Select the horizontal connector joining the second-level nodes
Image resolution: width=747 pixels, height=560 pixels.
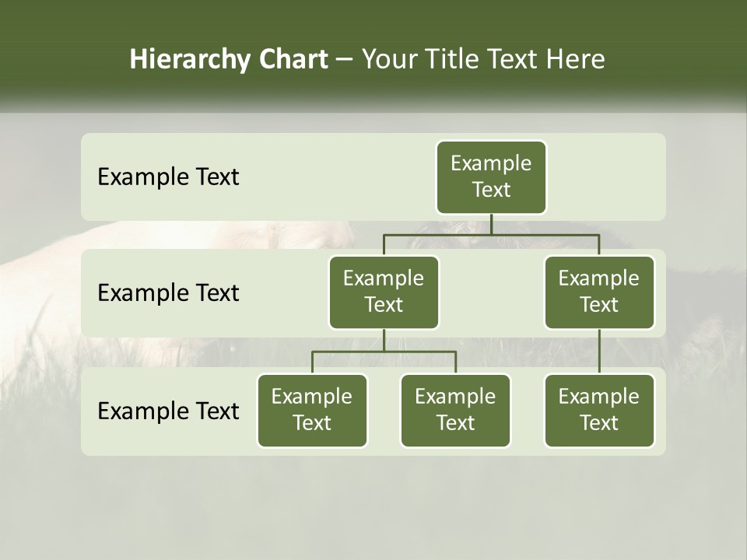491,234
